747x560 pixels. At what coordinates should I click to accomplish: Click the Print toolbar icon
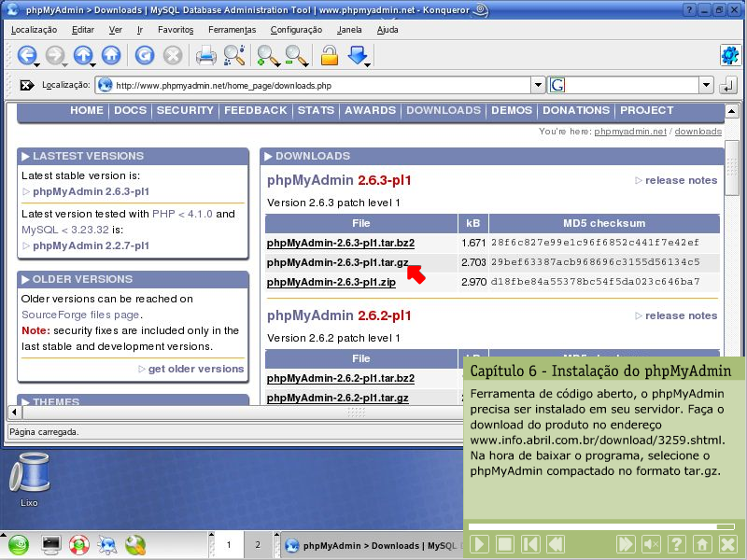[205, 55]
